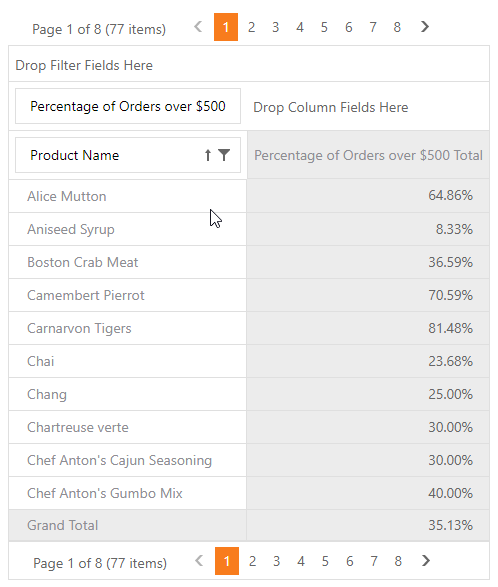The width and height of the screenshot is (498, 587).
Task: Click the Carnarvon Tigers 81.48% cell
Action: pos(368,328)
